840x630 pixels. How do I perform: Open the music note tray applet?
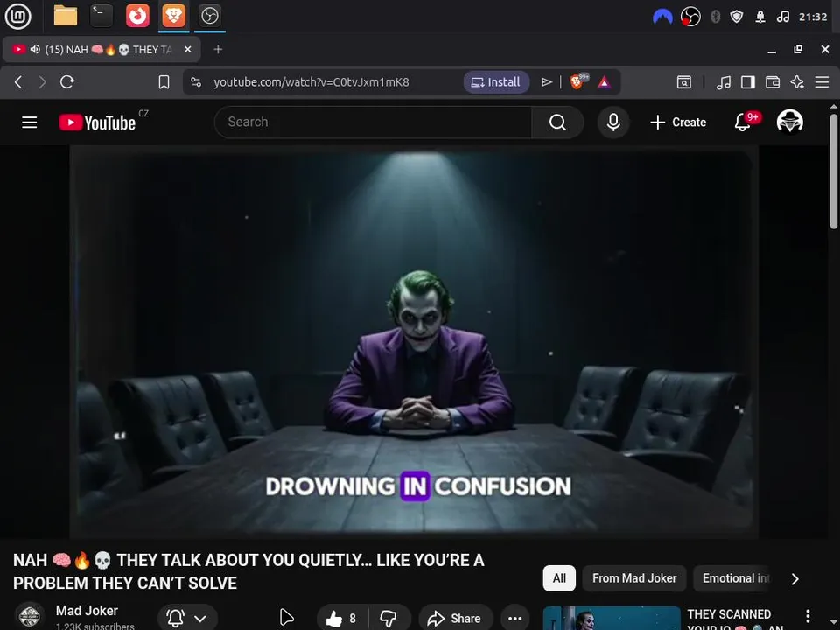point(782,17)
